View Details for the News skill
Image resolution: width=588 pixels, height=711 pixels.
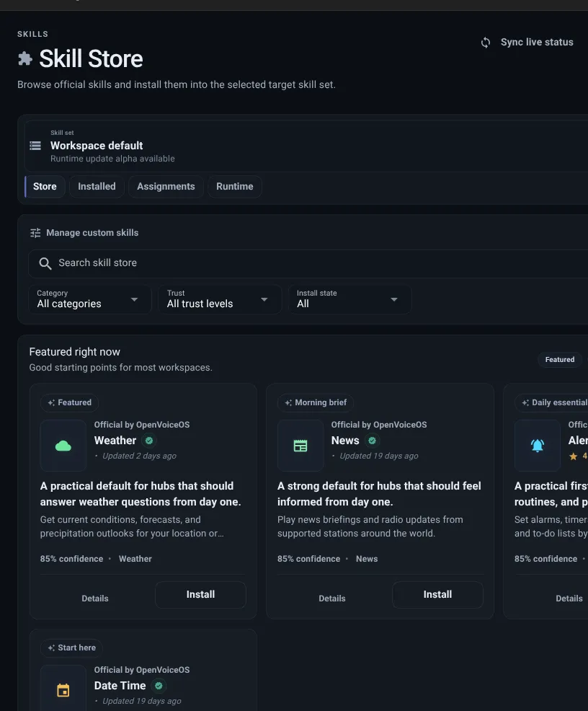(332, 598)
